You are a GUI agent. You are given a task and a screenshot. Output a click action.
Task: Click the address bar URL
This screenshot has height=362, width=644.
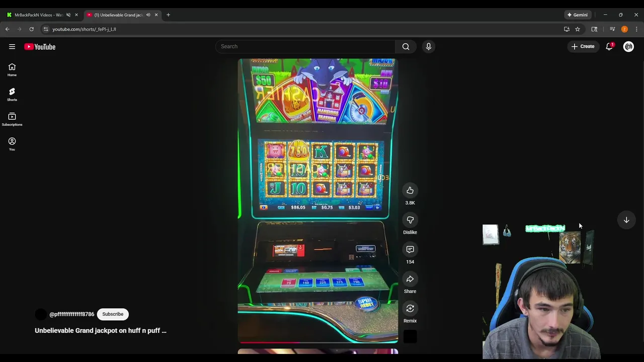[84, 29]
